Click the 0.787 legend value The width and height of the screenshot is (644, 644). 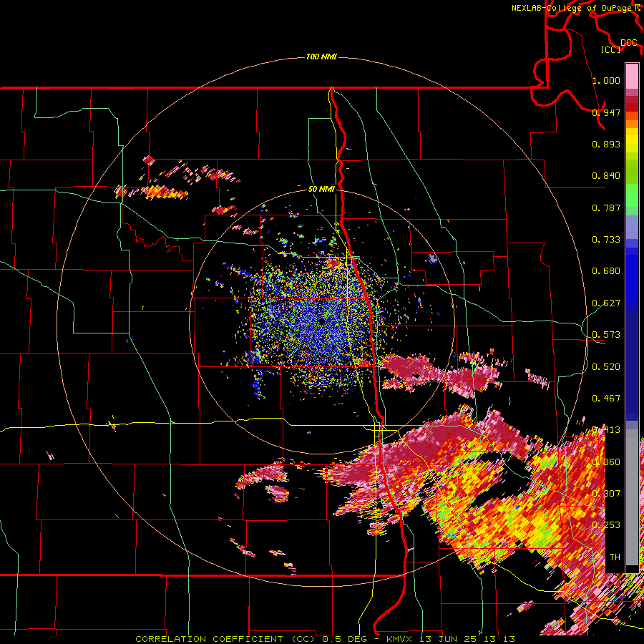pyautogui.click(x=606, y=208)
